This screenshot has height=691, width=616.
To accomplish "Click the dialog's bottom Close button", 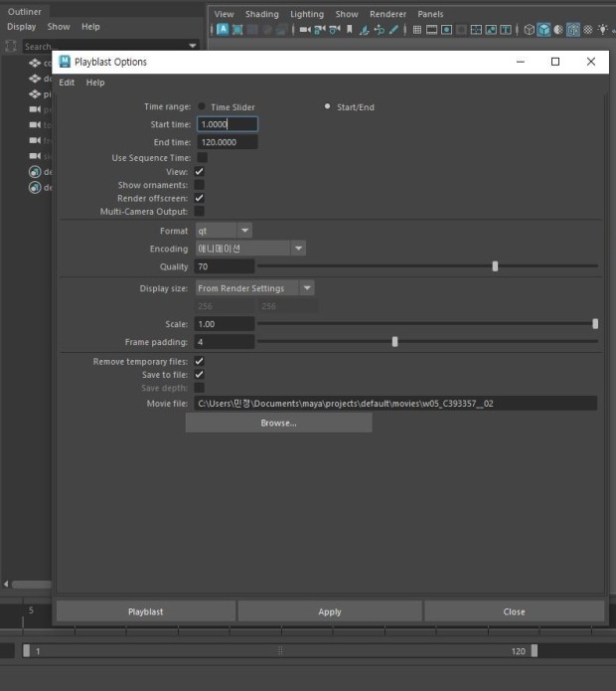I will 514,611.
